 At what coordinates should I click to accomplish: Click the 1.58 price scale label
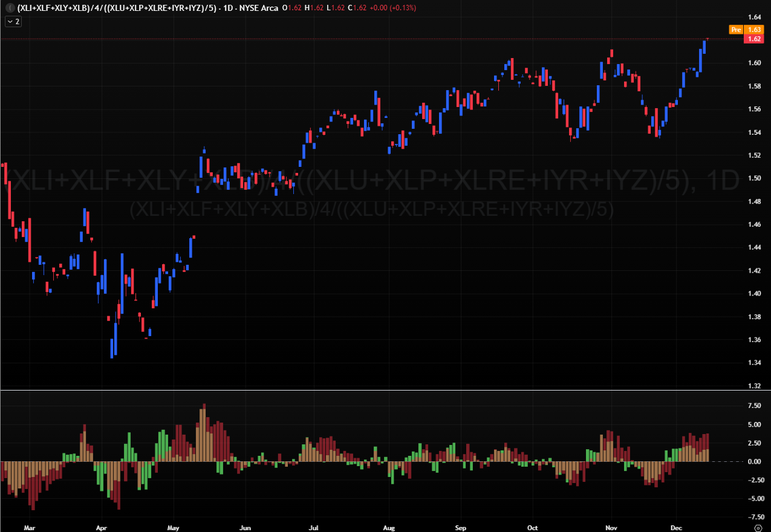(754, 86)
